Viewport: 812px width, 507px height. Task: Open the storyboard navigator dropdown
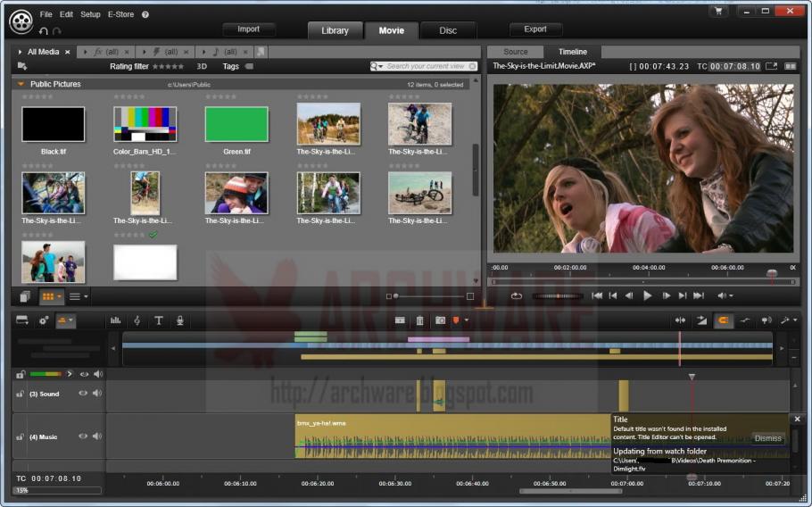pyautogui.click(x=71, y=320)
